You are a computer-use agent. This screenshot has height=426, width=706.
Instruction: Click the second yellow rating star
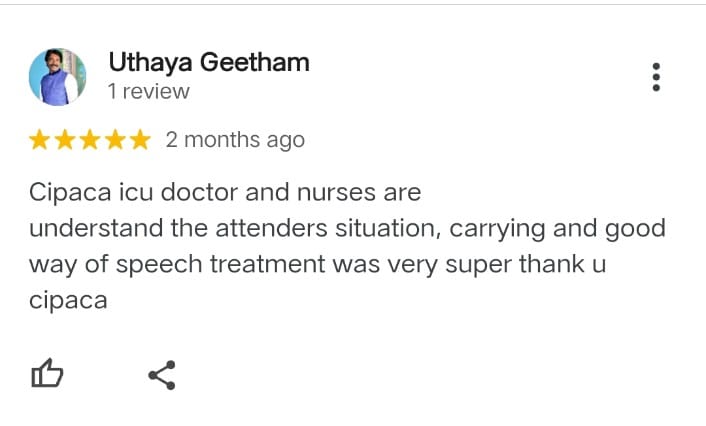point(65,140)
